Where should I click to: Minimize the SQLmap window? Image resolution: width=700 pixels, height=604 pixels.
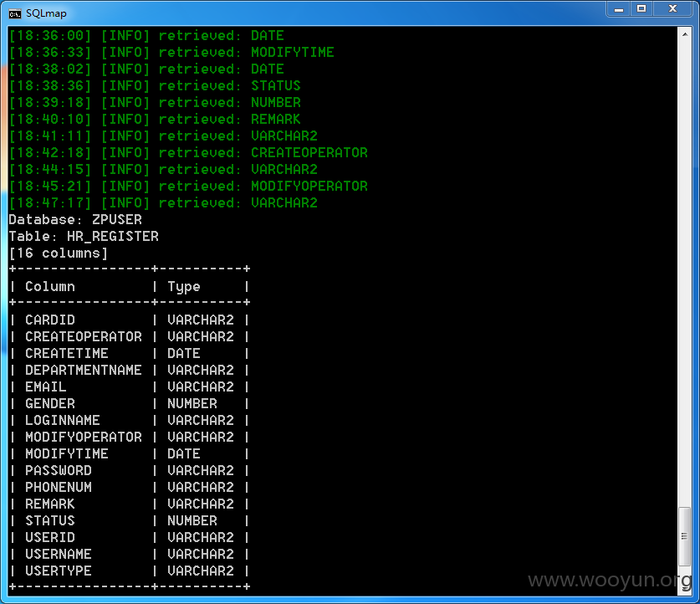618,9
